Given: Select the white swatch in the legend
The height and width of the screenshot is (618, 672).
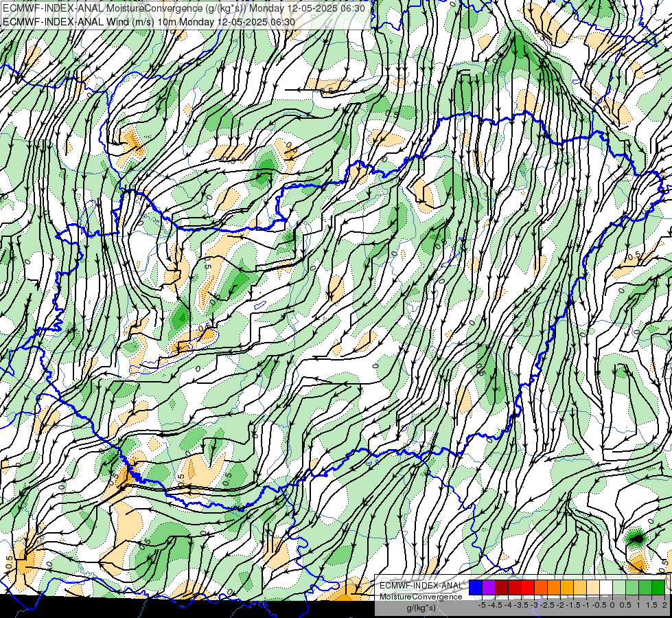Looking at the screenshot, I should pos(606,588).
